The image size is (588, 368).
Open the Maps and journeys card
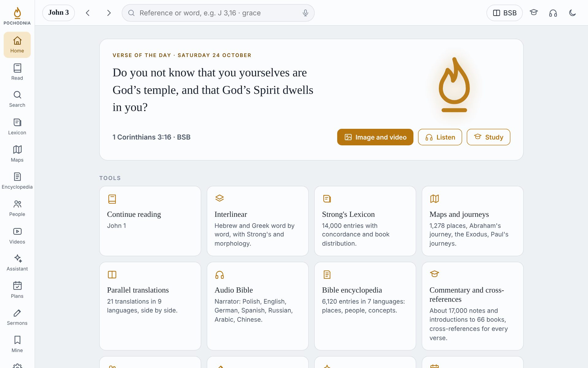(473, 221)
